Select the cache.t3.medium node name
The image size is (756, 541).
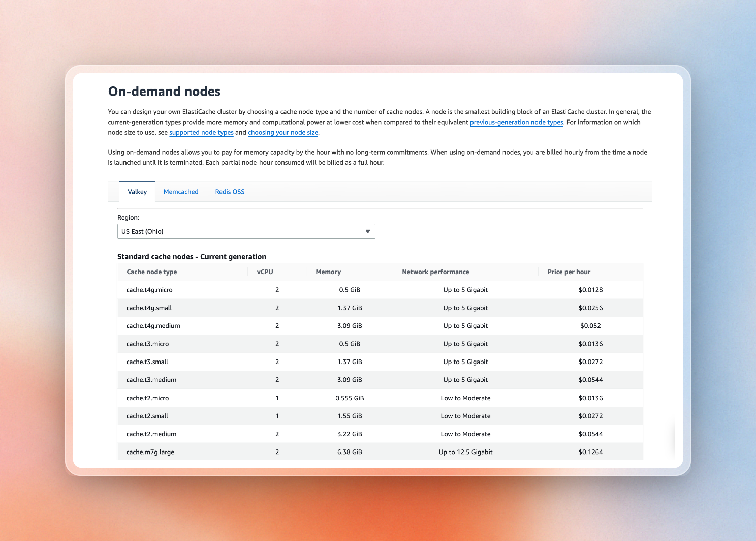click(151, 380)
